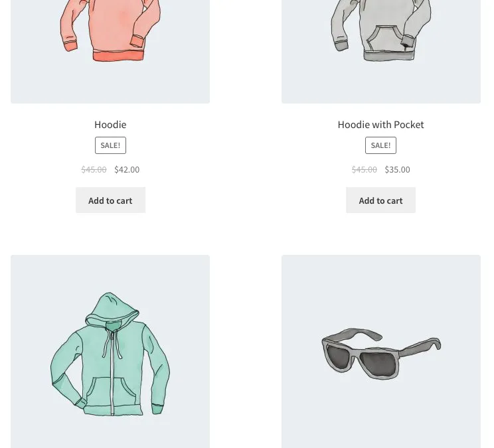Click Hoodie with Pocket's crossed-out $45.00 price
The height and width of the screenshot is (448, 494).
coord(365,170)
